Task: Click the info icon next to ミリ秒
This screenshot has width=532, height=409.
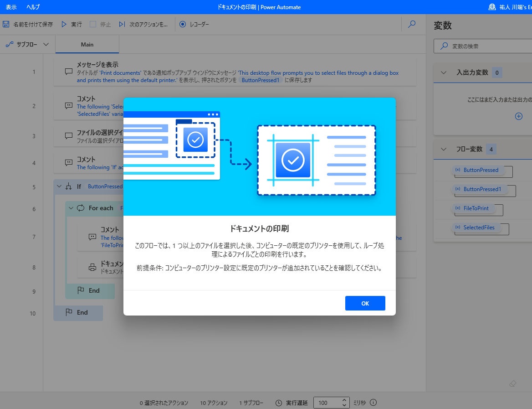Action: (373, 403)
